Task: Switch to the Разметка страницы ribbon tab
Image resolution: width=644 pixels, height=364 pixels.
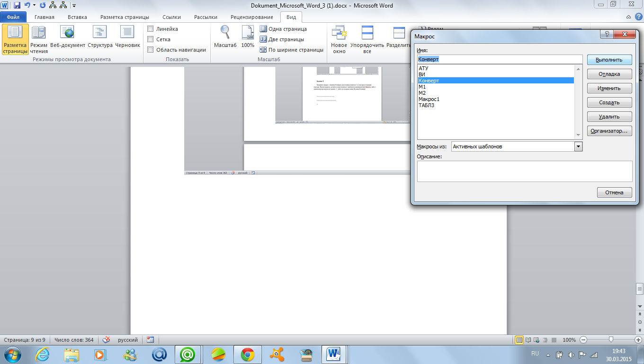Action: click(125, 17)
